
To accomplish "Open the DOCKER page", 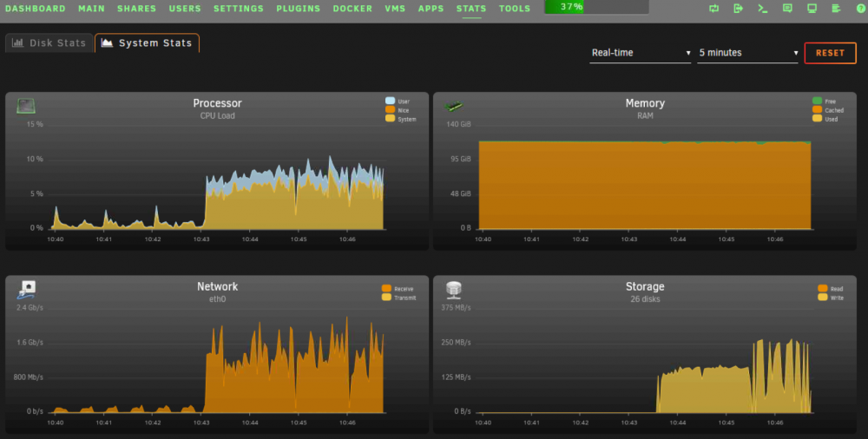I will [x=352, y=9].
